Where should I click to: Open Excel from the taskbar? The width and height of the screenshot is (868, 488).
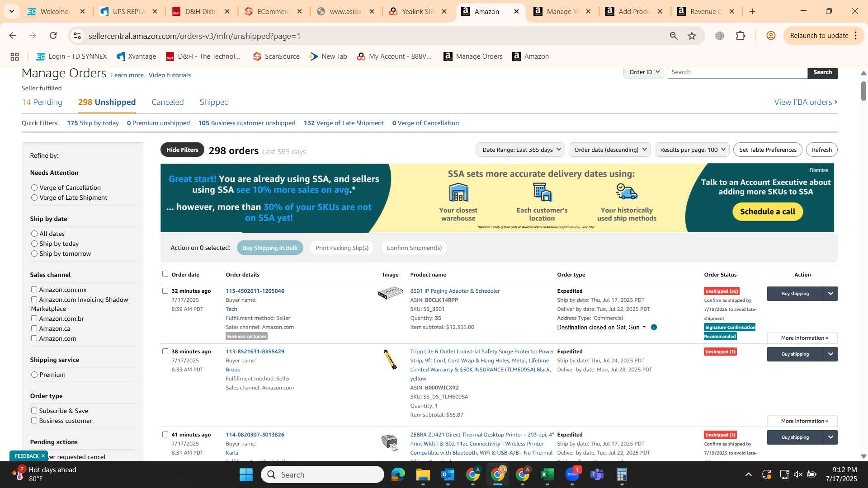coord(547,474)
